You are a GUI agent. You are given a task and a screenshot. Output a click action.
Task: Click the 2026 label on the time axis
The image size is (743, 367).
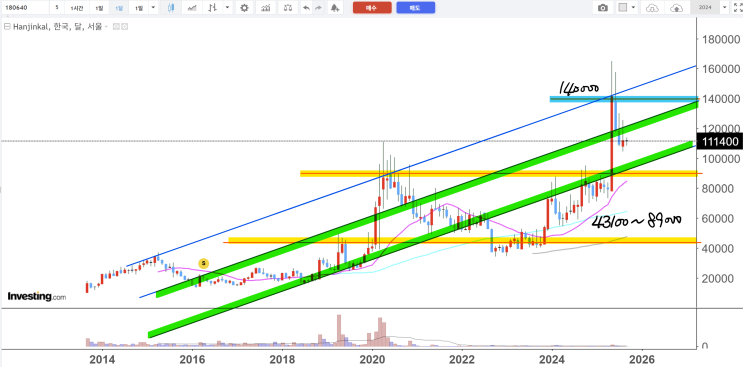642,360
